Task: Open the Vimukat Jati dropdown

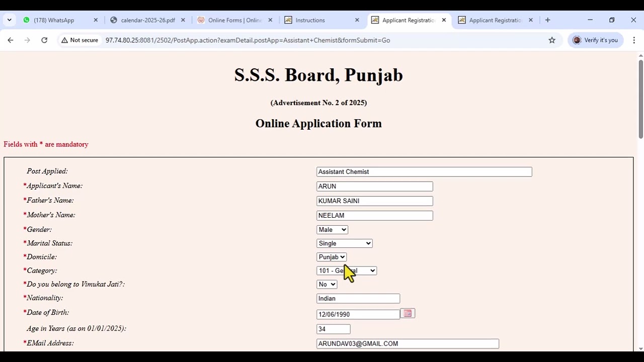Action: (x=327, y=285)
